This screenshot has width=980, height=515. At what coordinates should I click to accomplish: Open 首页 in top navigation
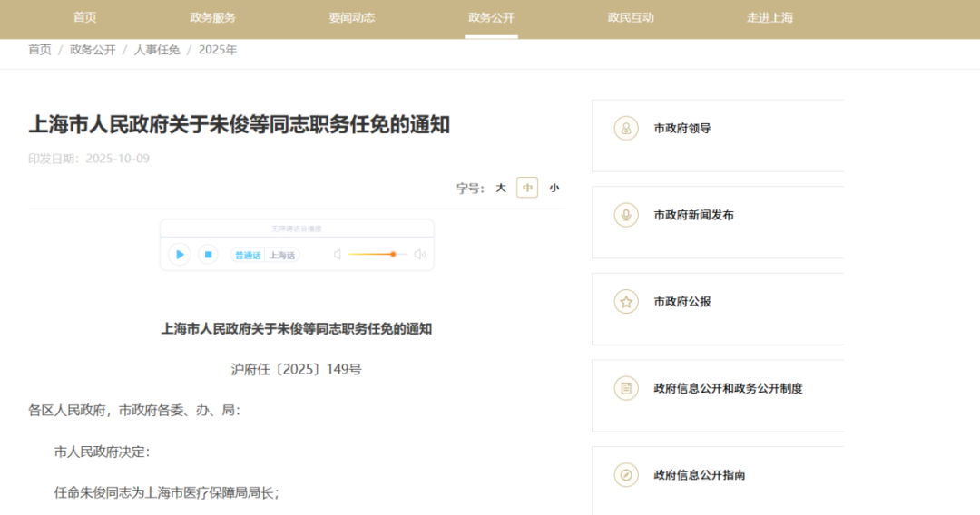pyautogui.click(x=85, y=17)
